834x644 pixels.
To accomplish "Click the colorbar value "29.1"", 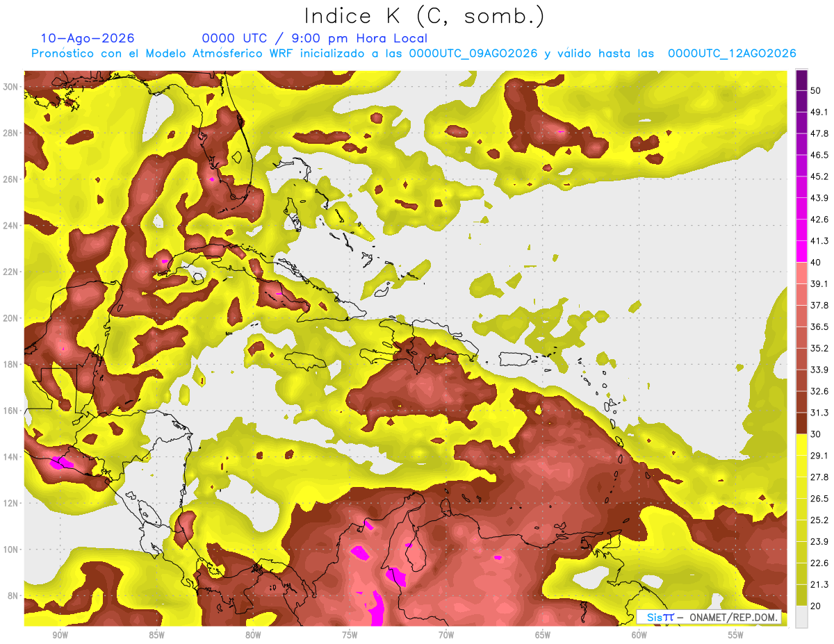I will point(819,456).
